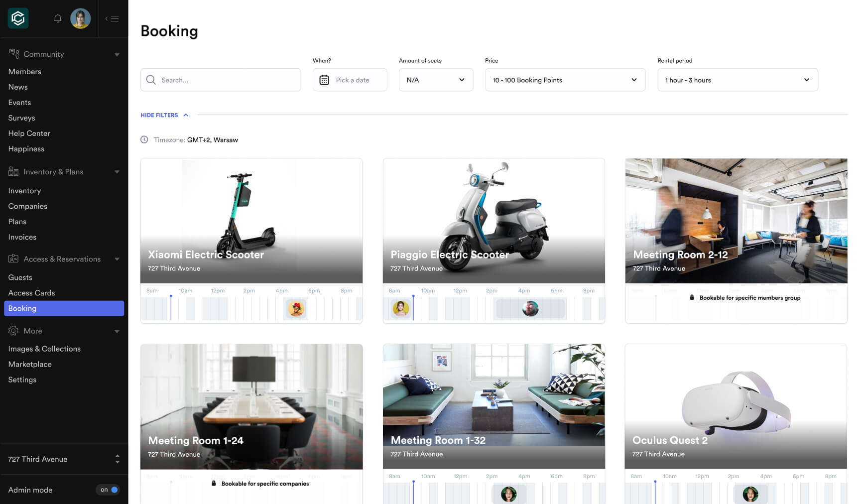Click the timezone clock icon
Screen dimensions: 862x504
[144, 139]
